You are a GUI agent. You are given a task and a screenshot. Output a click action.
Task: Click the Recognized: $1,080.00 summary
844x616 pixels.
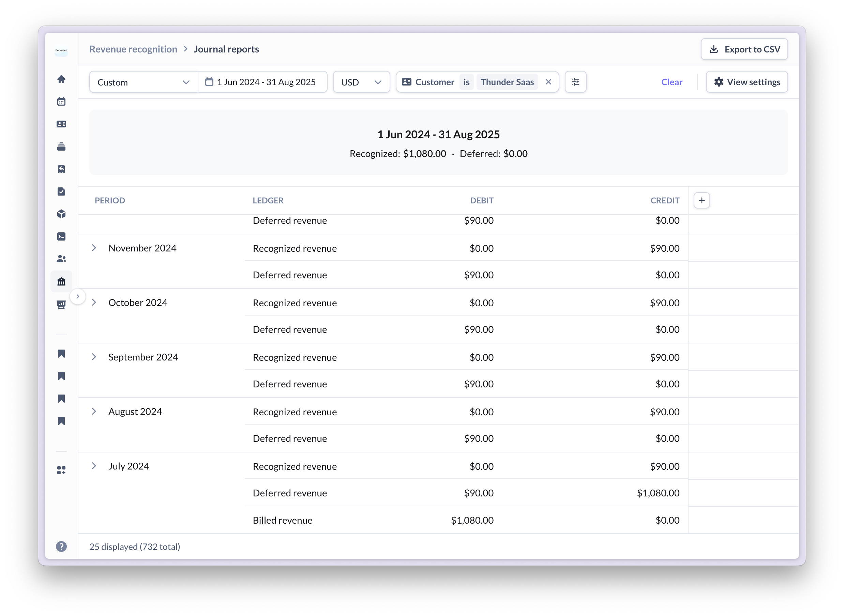click(397, 153)
